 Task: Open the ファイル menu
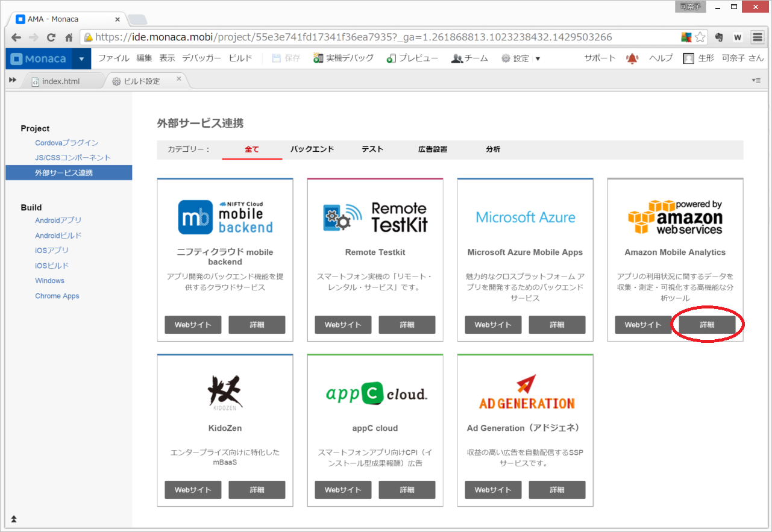(x=113, y=58)
